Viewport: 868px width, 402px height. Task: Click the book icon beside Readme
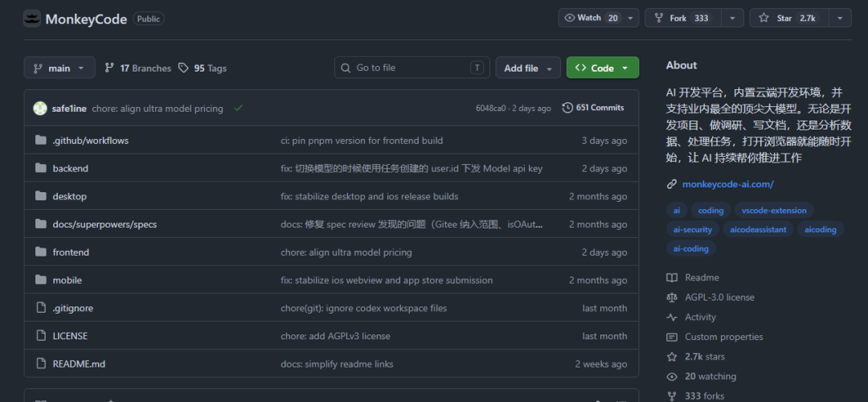672,277
